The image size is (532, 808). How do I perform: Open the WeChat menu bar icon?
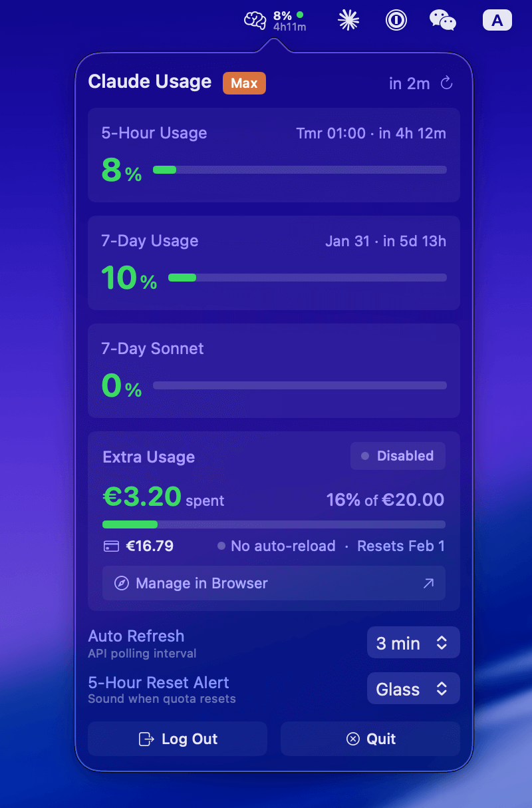(x=443, y=21)
